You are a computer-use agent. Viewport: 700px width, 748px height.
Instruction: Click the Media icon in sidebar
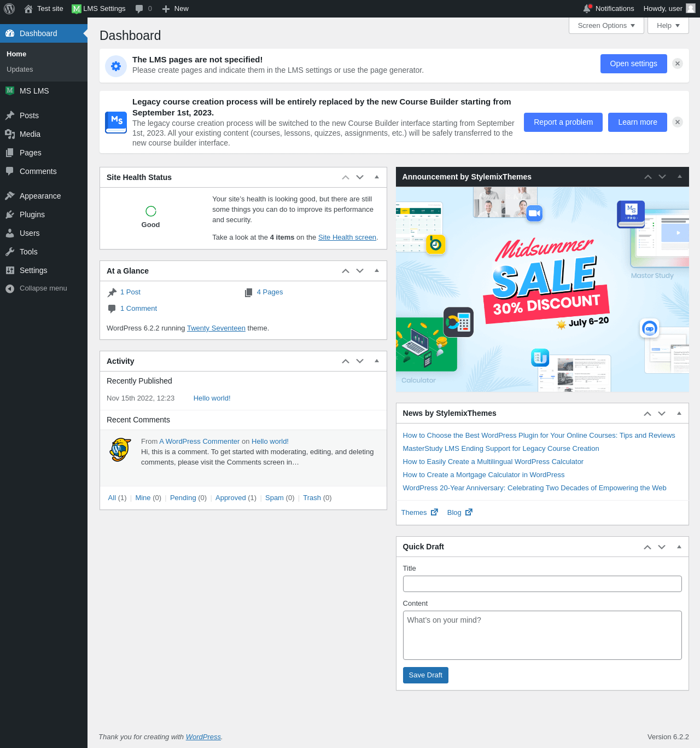pos(10,134)
